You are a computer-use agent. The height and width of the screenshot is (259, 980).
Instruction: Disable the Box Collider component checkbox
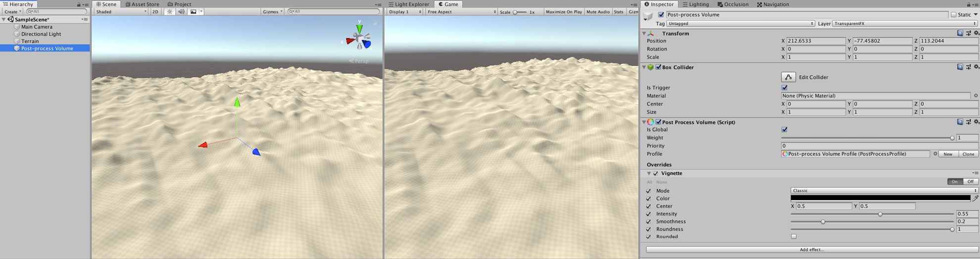(x=658, y=67)
